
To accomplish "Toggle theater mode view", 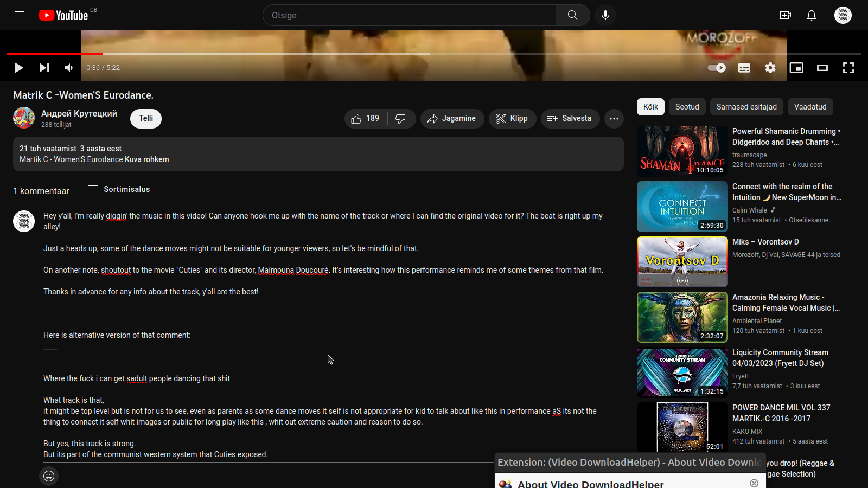I will coord(822,68).
